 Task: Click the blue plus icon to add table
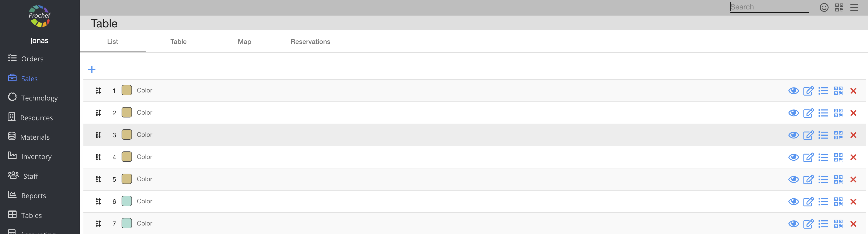[92, 70]
